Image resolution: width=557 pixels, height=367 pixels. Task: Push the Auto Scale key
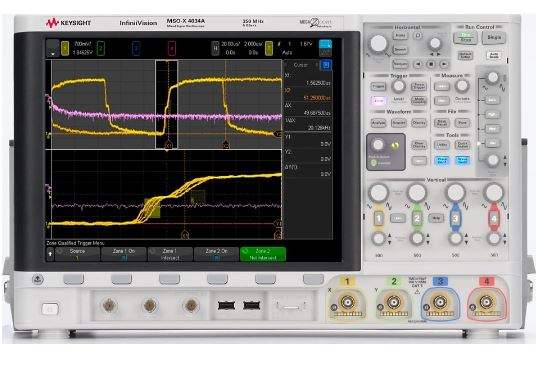pyautogui.click(x=494, y=55)
